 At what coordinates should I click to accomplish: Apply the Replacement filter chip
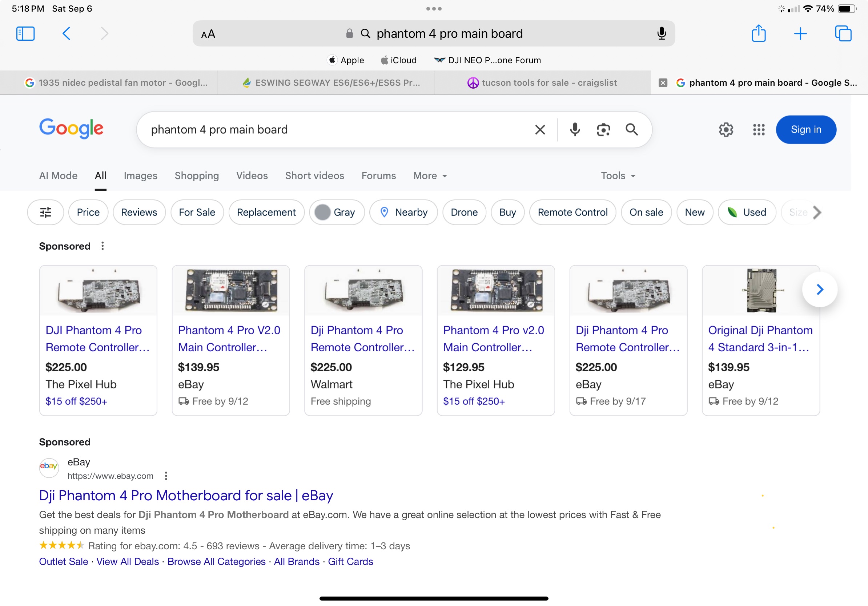click(266, 212)
